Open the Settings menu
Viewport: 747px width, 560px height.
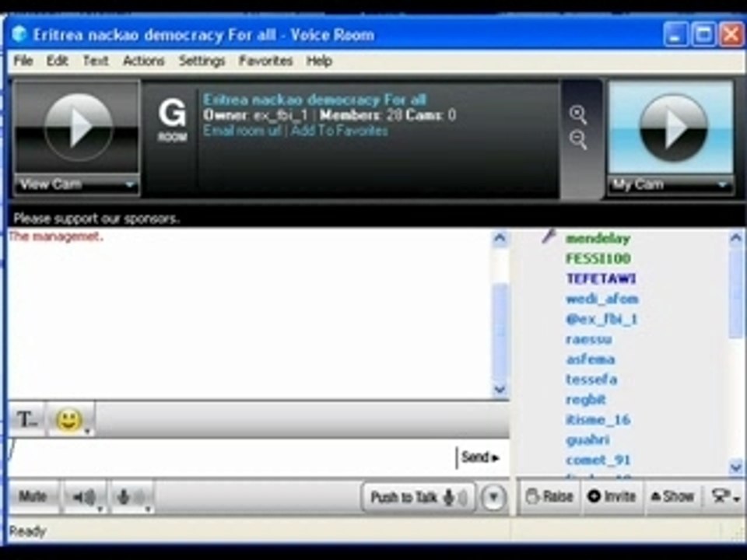point(202,61)
